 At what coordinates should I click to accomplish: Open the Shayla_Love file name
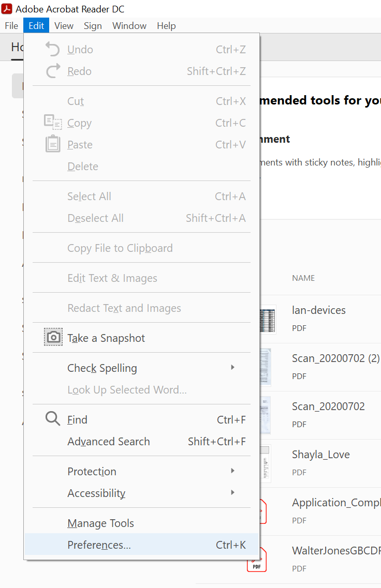click(x=321, y=455)
